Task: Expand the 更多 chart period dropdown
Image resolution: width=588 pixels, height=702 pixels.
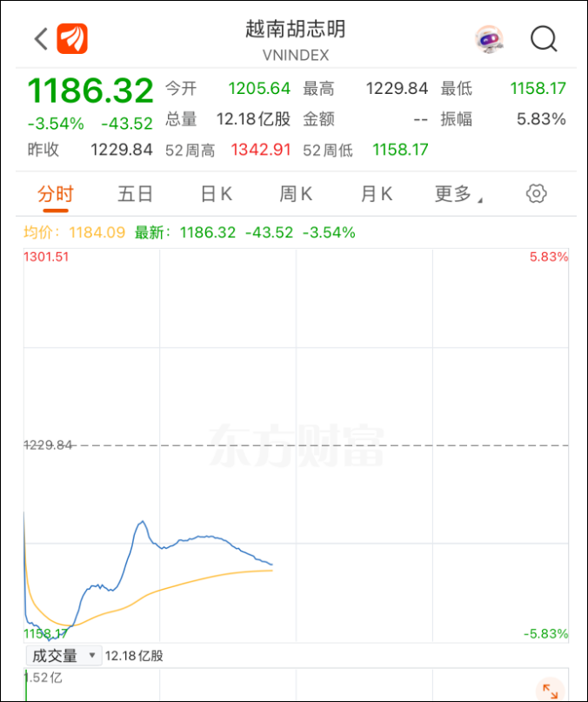Action: tap(458, 194)
